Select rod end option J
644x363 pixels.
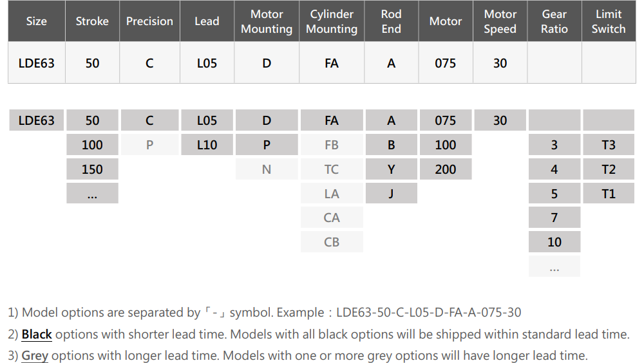[x=392, y=194]
